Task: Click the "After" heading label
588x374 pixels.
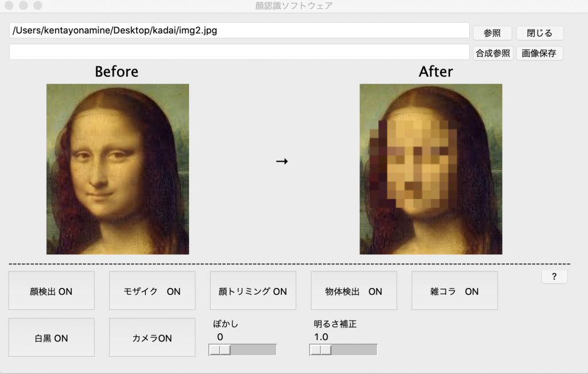Action: pyautogui.click(x=436, y=72)
